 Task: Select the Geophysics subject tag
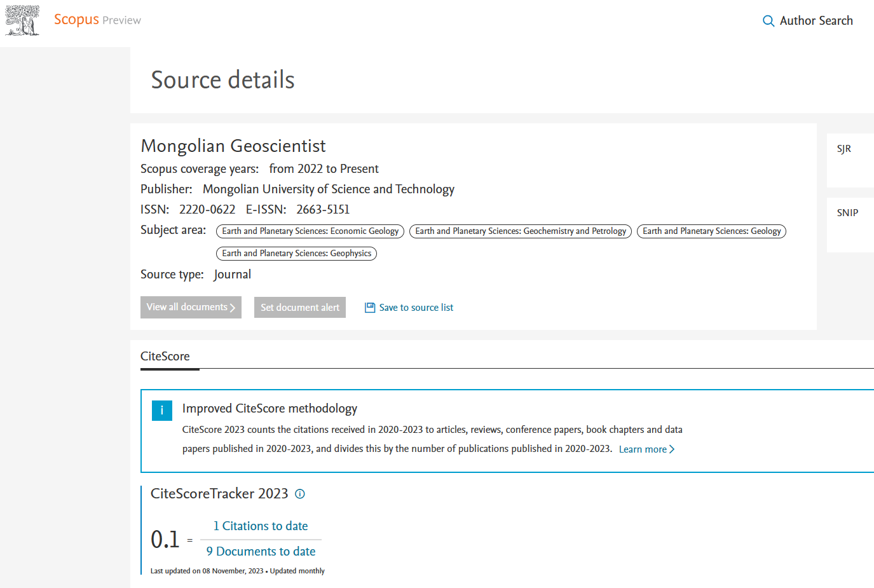click(296, 254)
